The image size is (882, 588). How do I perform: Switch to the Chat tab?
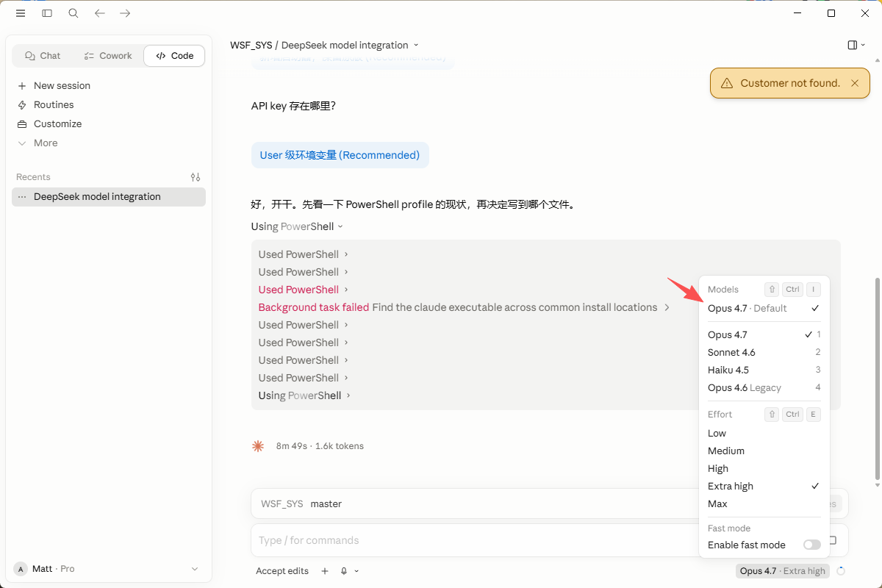coord(43,56)
